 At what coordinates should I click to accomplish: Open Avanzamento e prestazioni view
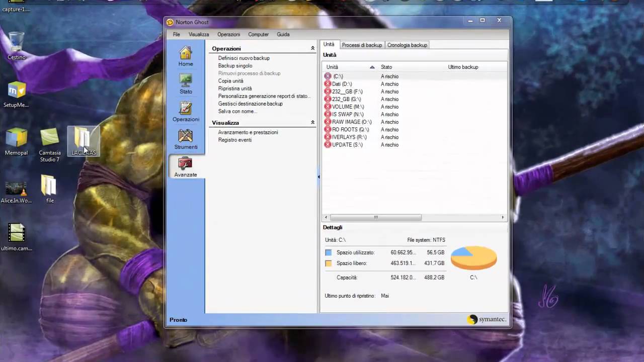248,132
